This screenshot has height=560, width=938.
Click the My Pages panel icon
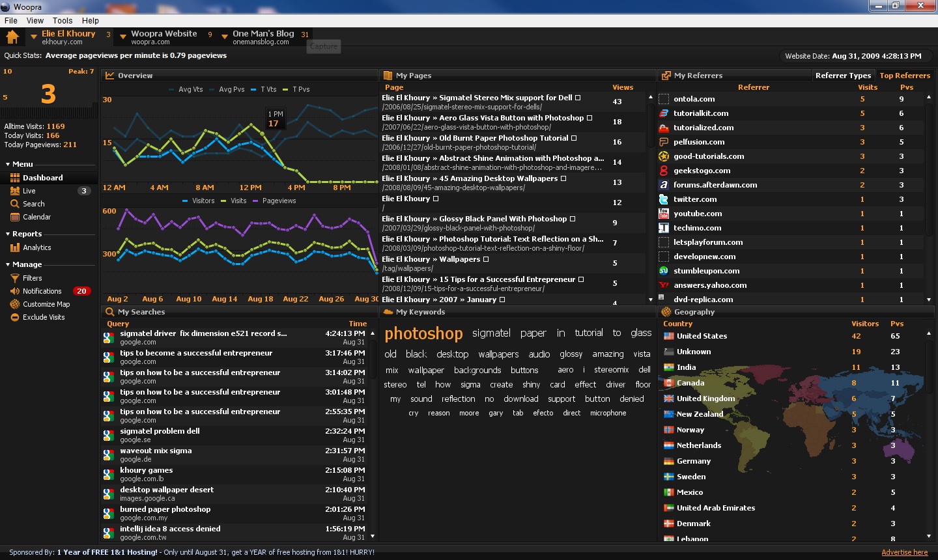[388, 76]
